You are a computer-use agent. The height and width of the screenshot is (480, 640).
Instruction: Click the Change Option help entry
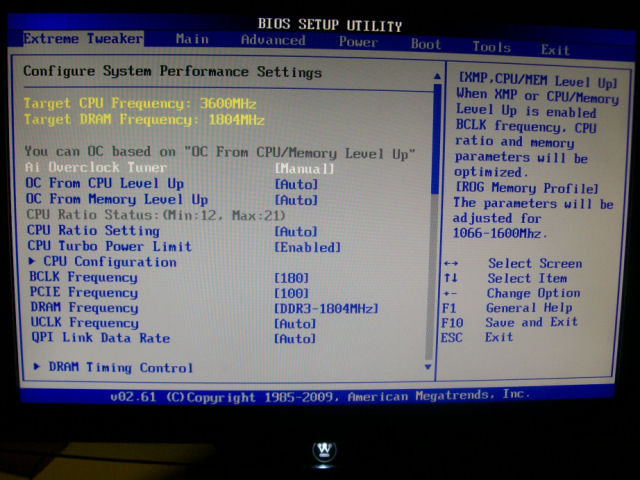(533, 293)
